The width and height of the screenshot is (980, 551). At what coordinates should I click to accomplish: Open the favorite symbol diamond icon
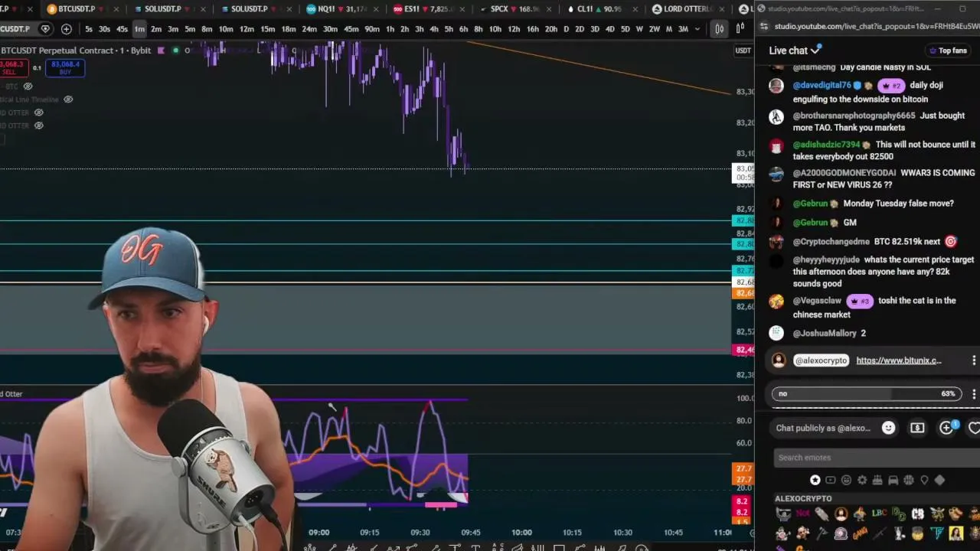tap(45, 29)
